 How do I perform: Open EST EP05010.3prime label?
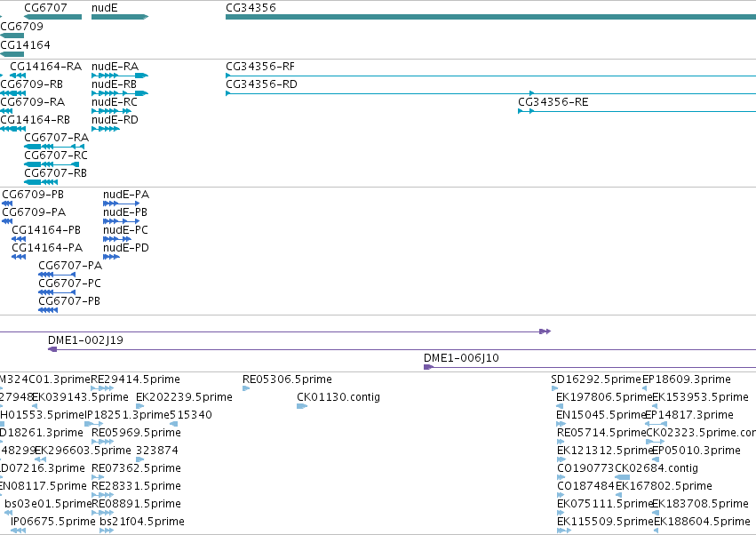click(x=696, y=451)
